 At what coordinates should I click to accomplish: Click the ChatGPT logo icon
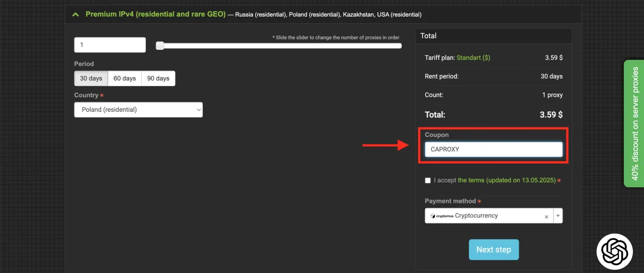(x=614, y=251)
